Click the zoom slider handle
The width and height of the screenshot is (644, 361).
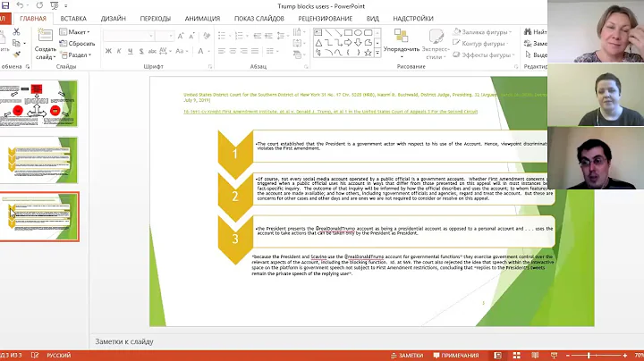pos(589,356)
